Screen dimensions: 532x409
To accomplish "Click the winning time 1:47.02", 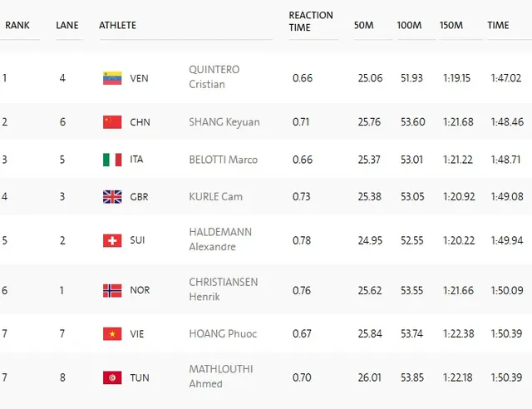I will point(506,78).
